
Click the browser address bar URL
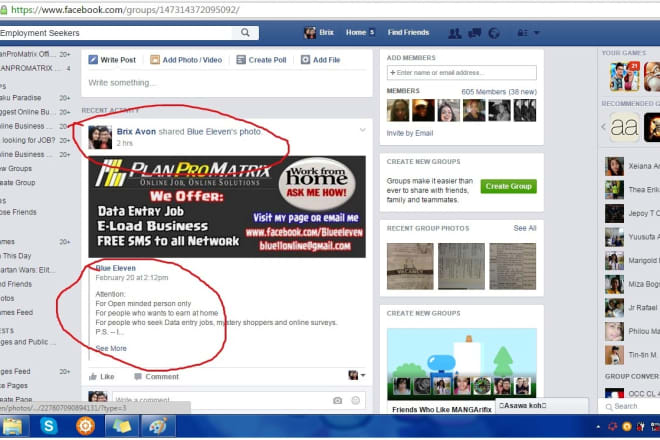click(125, 10)
